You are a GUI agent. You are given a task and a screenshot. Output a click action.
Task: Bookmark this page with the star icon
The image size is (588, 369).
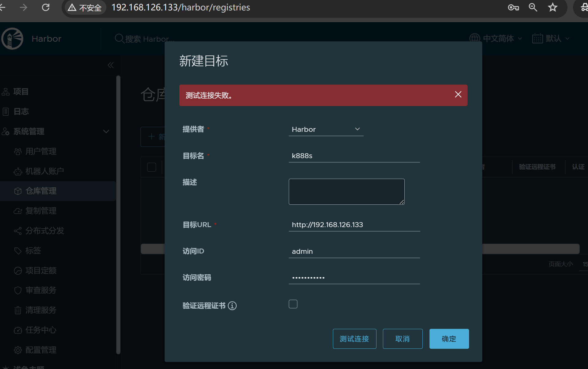552,7
